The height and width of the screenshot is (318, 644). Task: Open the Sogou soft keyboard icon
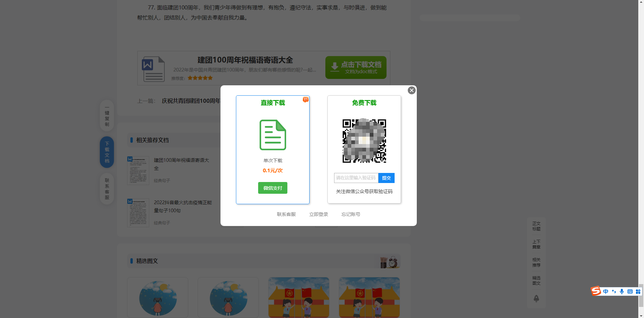(630, 291)
